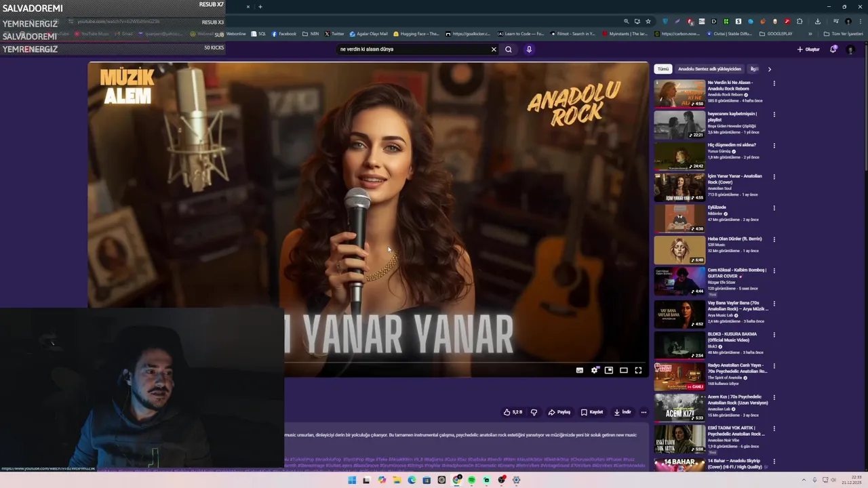This screenshot has width=868, height=488.
Task: Select 'Anadolu Sentez adlı yükleyiciden' chip
Action: (709, 69)
